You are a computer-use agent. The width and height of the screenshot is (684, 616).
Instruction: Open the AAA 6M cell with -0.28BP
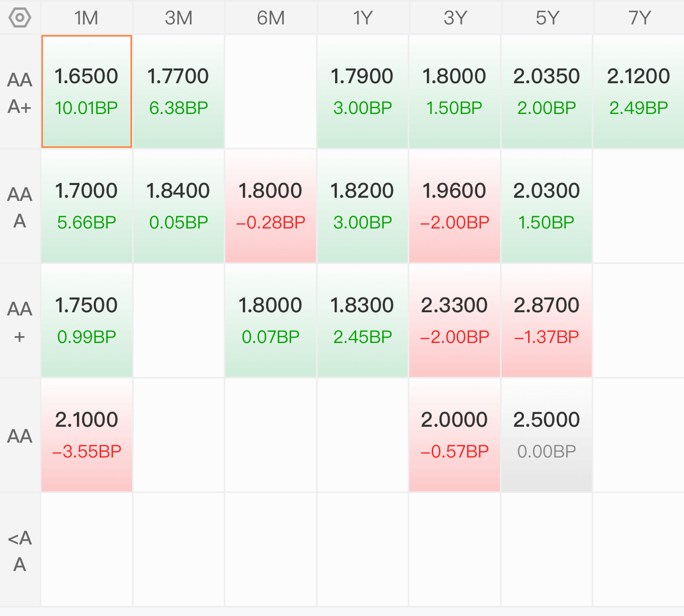(x=270, y=206)
